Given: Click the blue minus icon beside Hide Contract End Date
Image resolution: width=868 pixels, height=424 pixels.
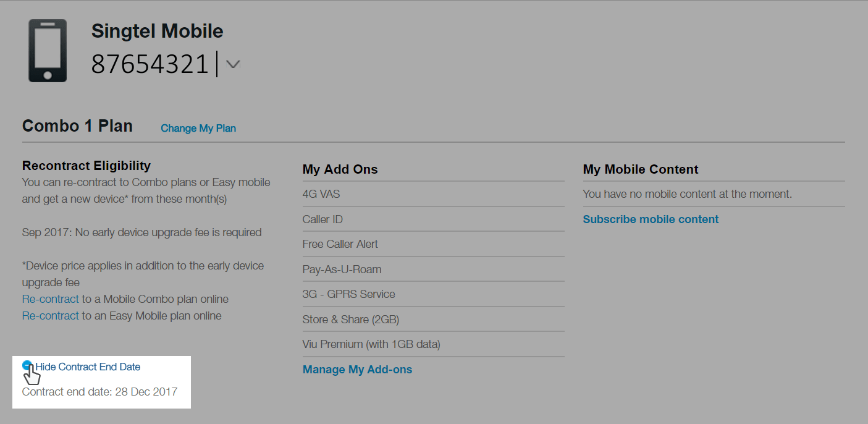Looking at the screenshot, I should [x=27, y=365].
